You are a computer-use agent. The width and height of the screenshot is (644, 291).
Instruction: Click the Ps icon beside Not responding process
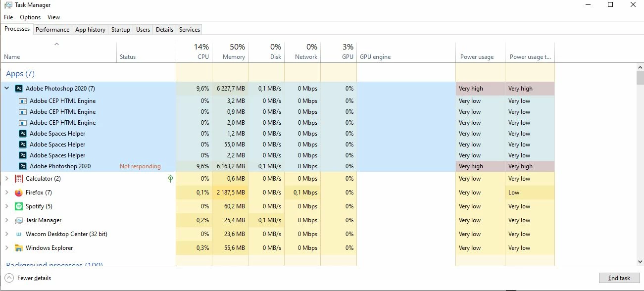click(x=22, y=166)
